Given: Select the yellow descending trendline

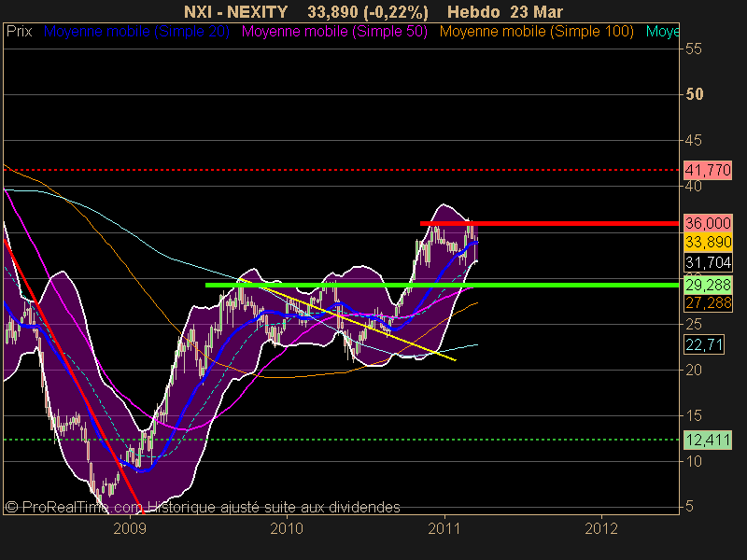Looking at the screenshot, I should (x=347, y=319).
